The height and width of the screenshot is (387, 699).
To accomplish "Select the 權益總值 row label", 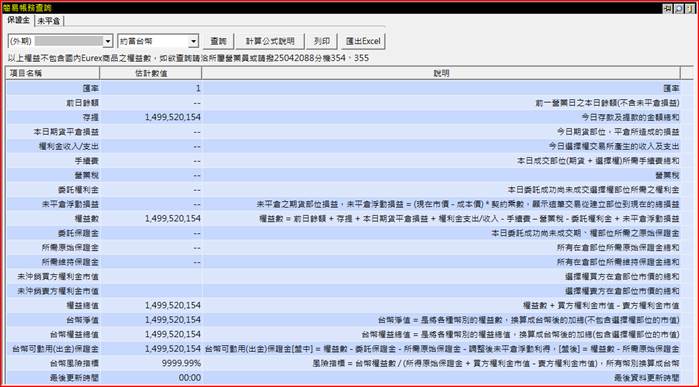I will tap(83, 305).
